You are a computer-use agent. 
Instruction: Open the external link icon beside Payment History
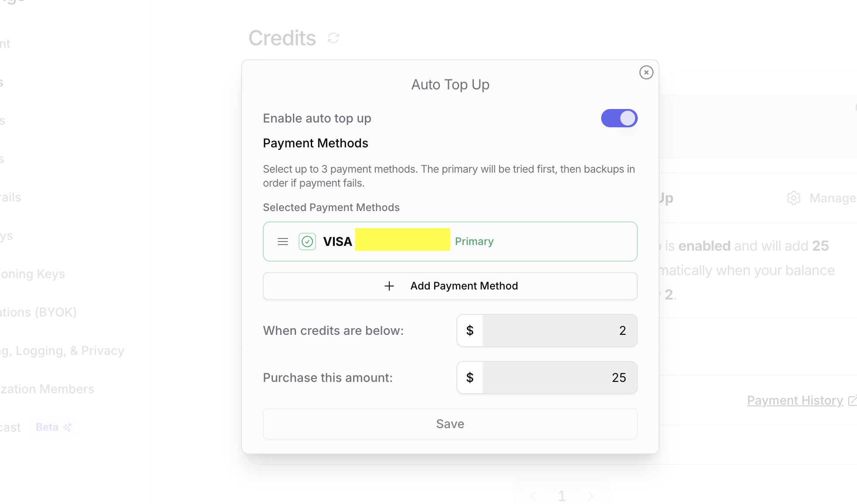point(852,400)
